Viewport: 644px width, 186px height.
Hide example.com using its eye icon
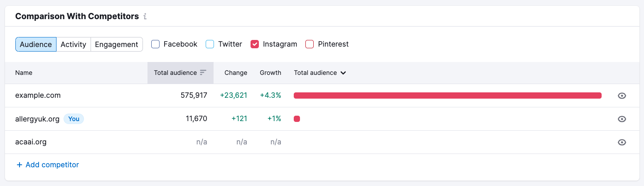pyautogui.click(x=622, y=96)
